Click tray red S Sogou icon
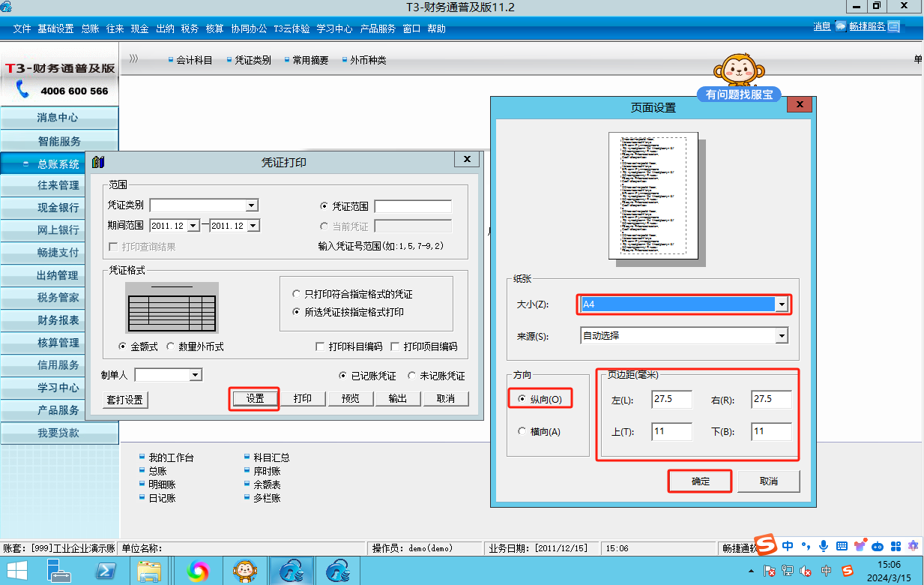Viewport: 924px width, 585px height. tap(847, 571)
